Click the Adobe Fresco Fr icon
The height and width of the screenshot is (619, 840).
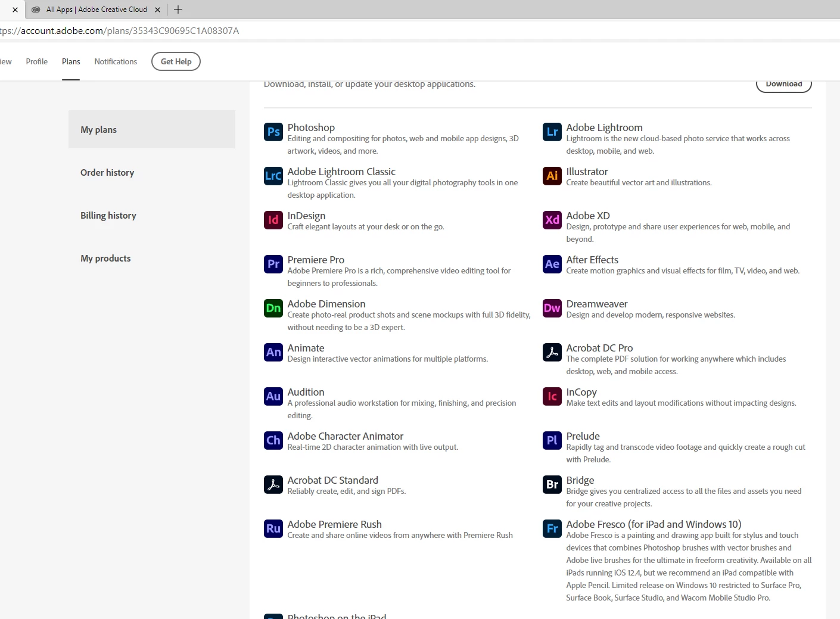coord(552,528)
